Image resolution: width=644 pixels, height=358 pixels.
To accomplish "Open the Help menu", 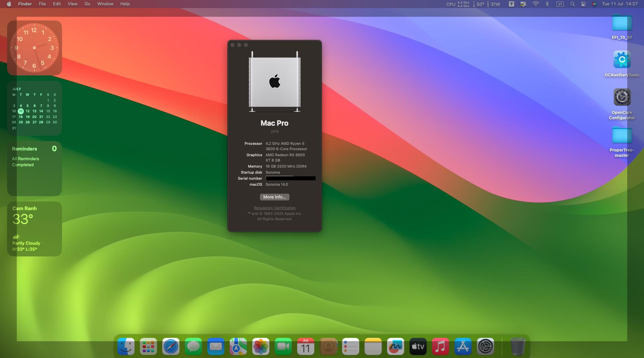I will point(125,4).
